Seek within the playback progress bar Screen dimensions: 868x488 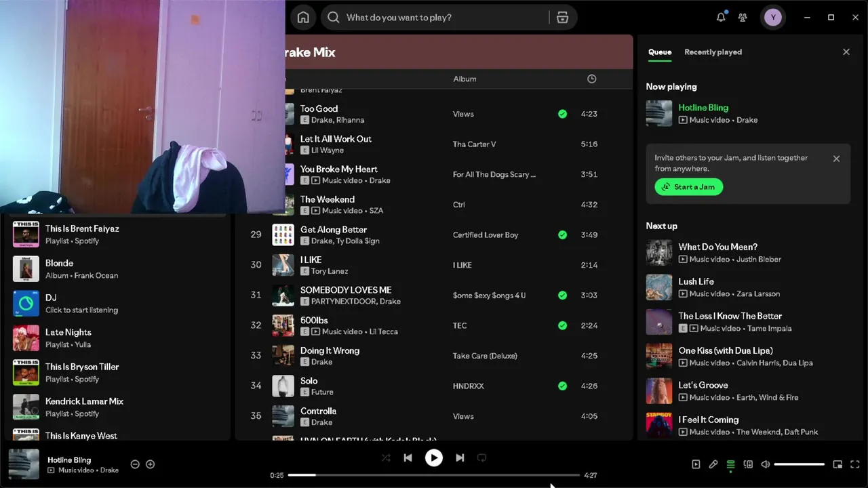click(434, 475)
